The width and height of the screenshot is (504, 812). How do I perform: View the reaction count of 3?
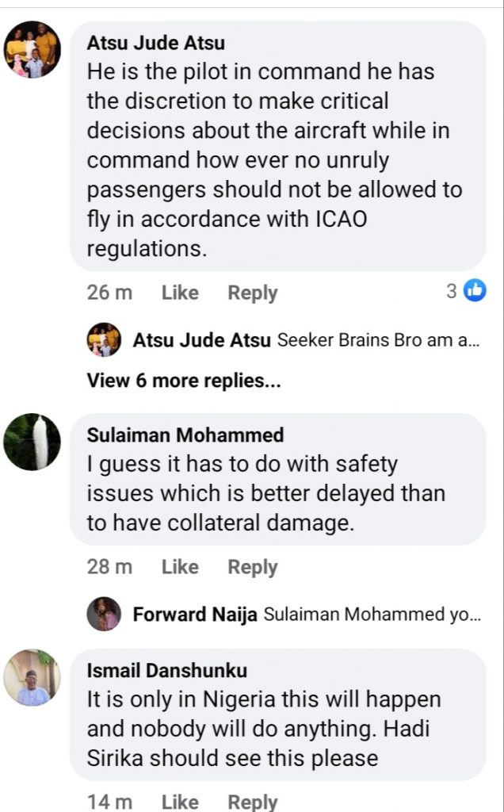pyautogui.click(x=452, y=291)
